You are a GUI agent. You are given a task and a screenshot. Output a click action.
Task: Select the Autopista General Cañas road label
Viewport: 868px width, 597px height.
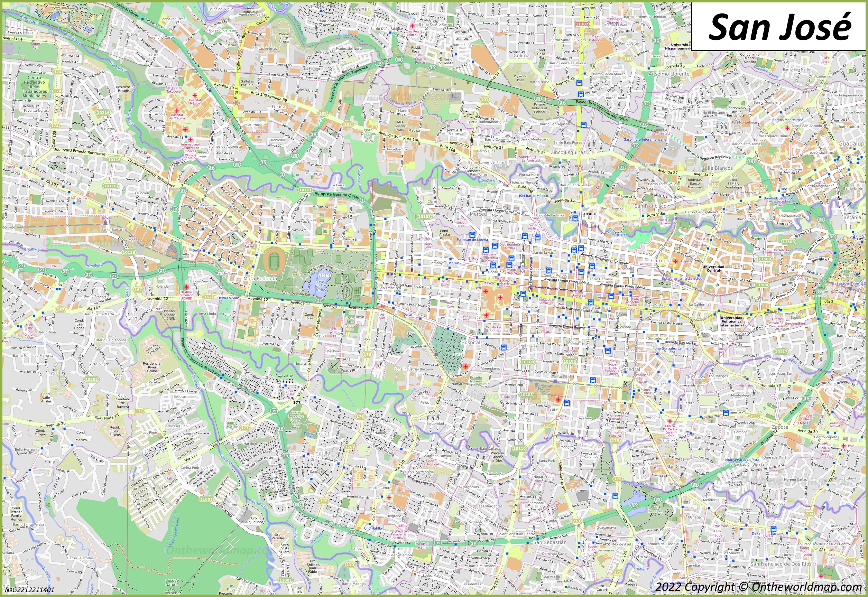point(337,195)
